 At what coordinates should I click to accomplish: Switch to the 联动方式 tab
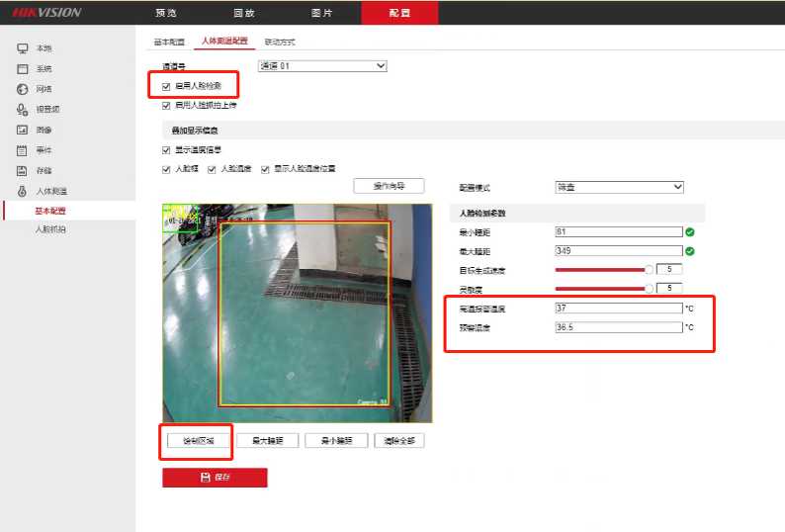point(280,43)
